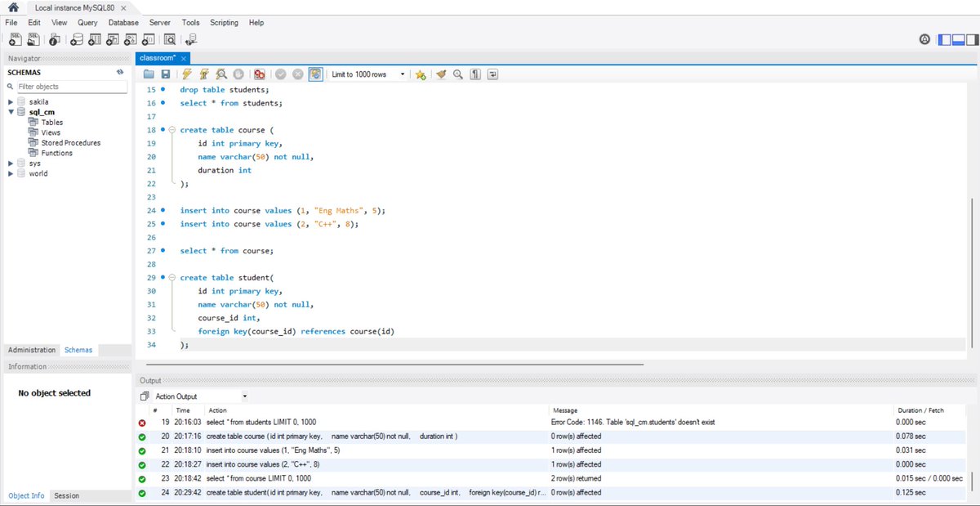Create a new stored procedure icon
This screenshot has height=506, width=980.
[131, 38]
